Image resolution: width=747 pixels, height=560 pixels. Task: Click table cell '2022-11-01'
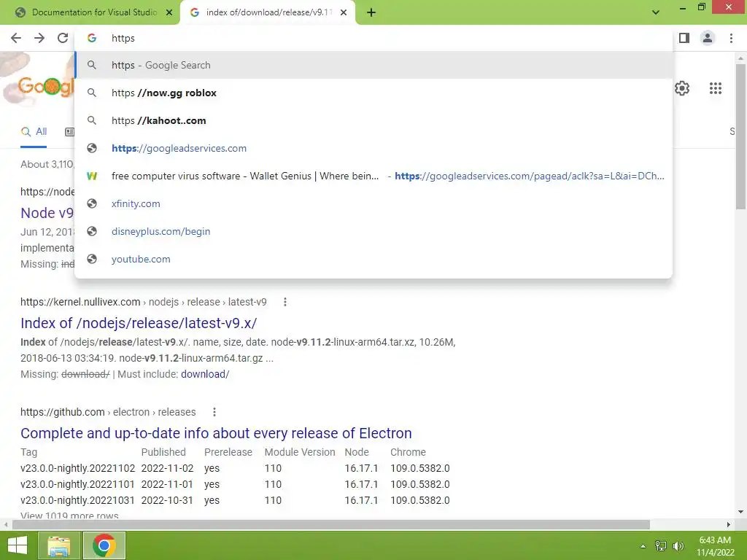167,484
